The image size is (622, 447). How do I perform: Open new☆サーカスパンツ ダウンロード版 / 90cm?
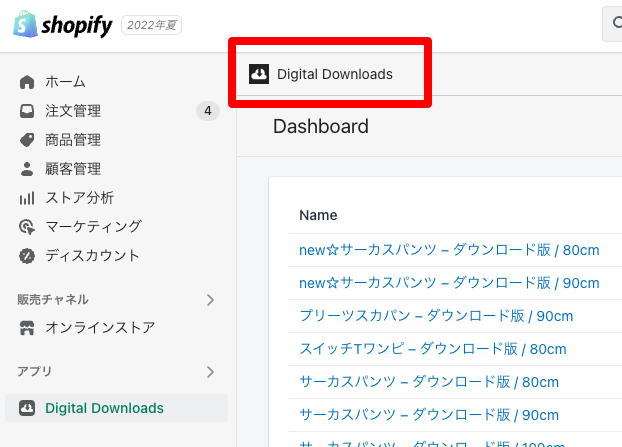pos(449,283)
